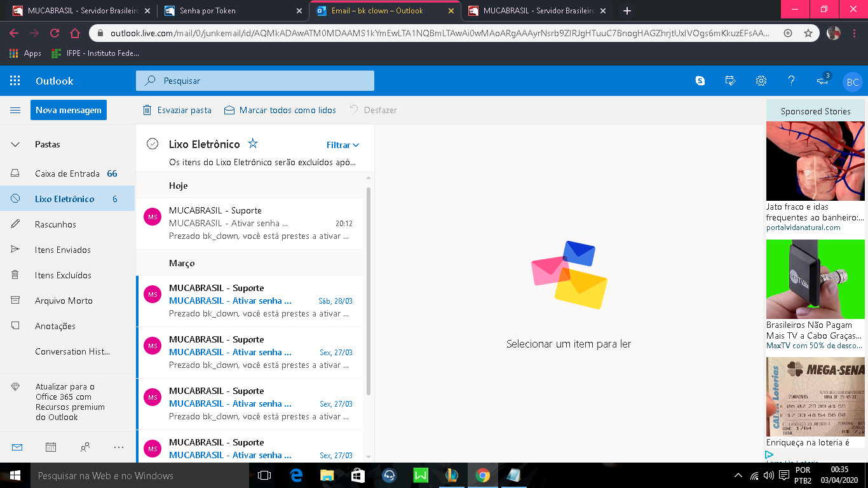Collapse the Pastas folder section
This screenshot has width=868, height=488.
pos(15,144)
